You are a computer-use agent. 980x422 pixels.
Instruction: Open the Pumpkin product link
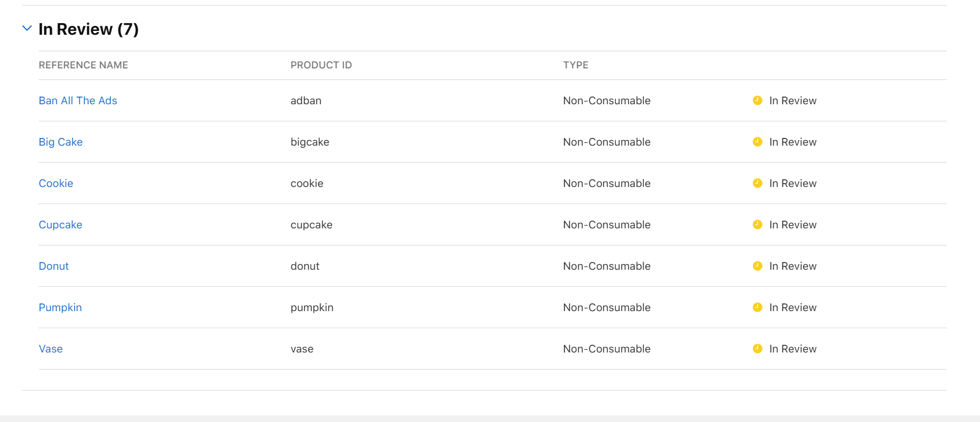click(x=60, y=307)
